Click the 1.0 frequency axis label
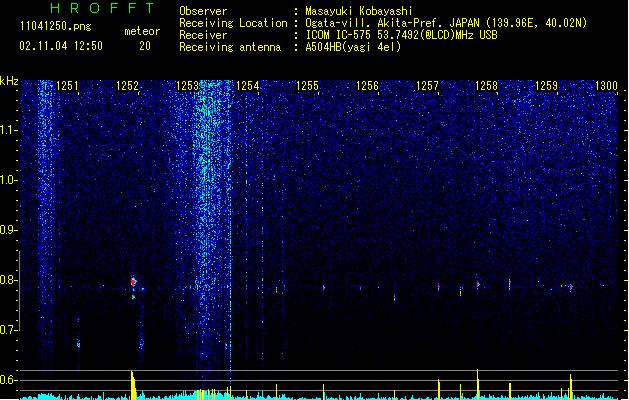 click(8, 180)
